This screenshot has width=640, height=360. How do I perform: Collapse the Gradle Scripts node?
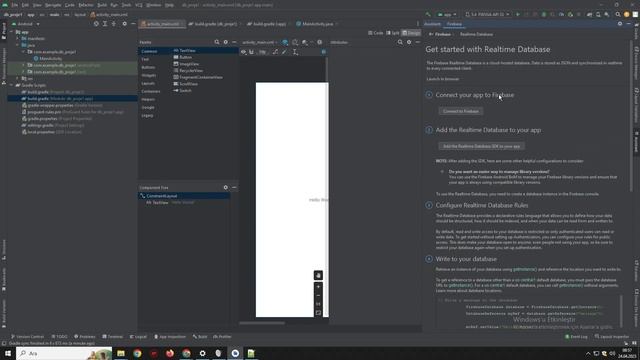coord(12,85)
